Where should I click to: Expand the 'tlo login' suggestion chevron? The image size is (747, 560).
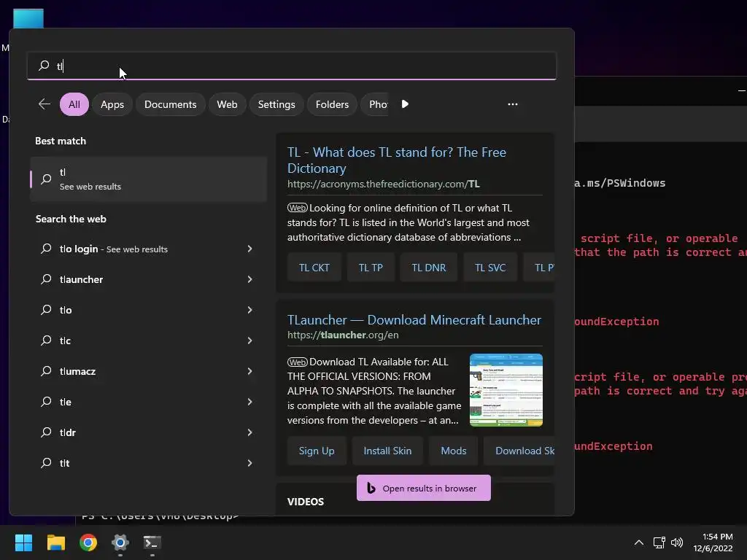point(249,249)
